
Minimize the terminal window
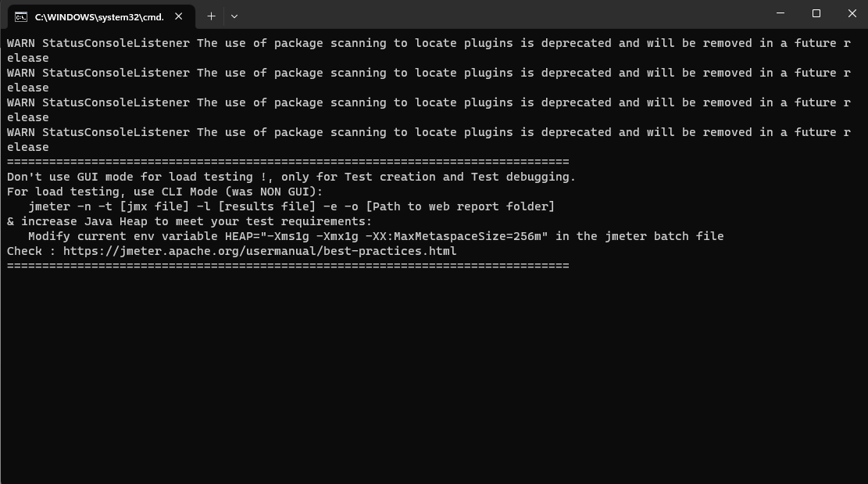tap(780, 13)
